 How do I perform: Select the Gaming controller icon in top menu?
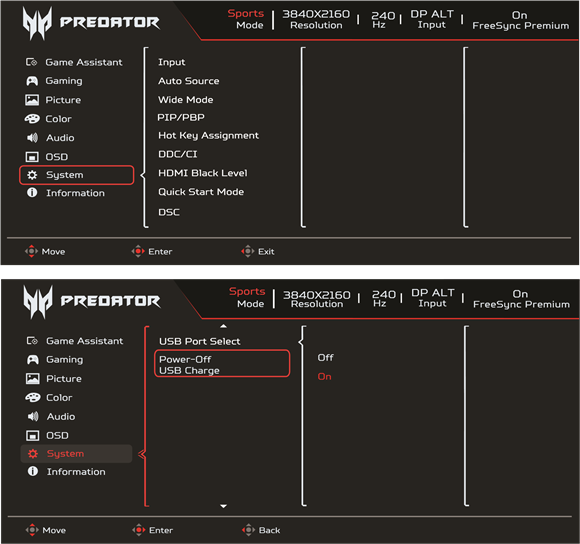click(32, 81)
